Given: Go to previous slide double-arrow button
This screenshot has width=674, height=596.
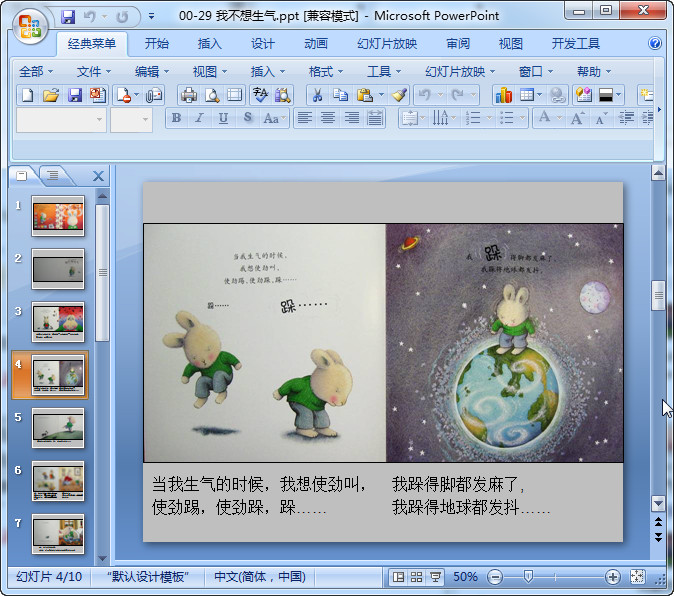Looking at the screenshot, I should [x=658, y=522].
